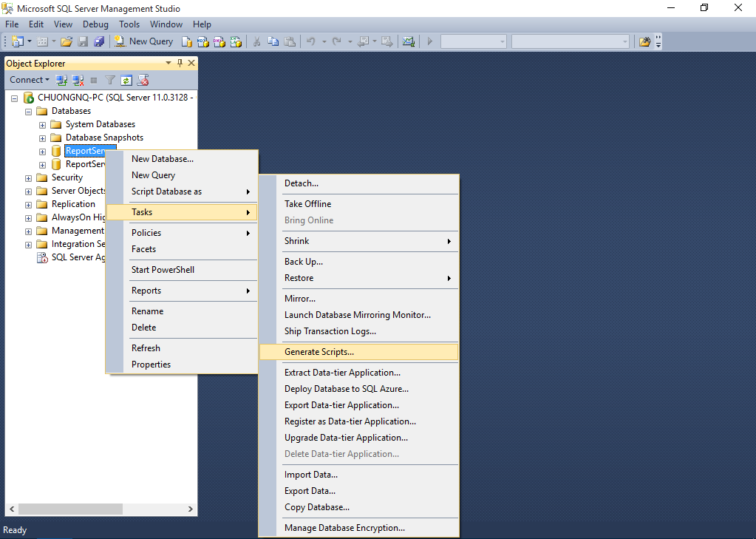This screenshot has width=756, height=539.
Task: Choose Back Up... in the submenu
Action: (x=358, y=262)
